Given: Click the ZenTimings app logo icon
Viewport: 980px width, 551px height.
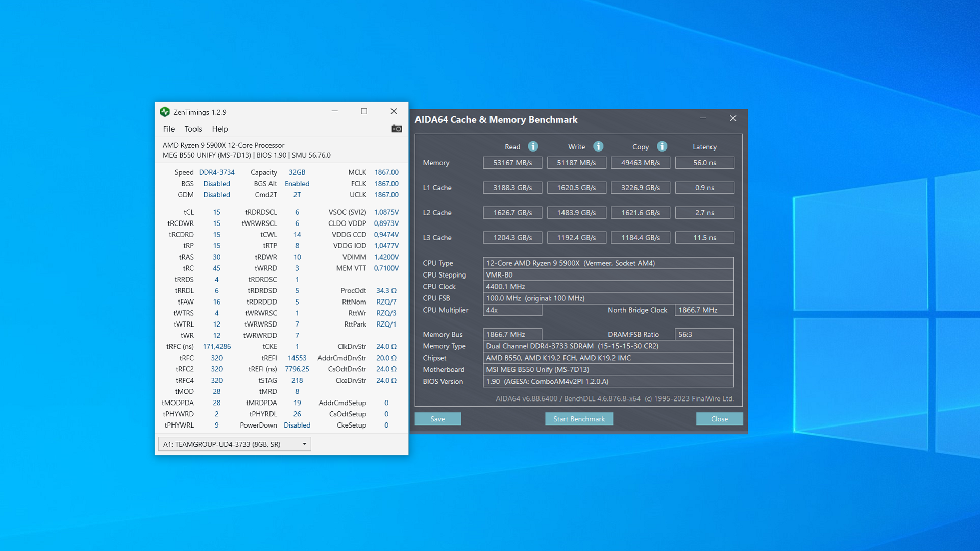Looking at the screenshot, I should pyautogui.click(x=165, y=112).
